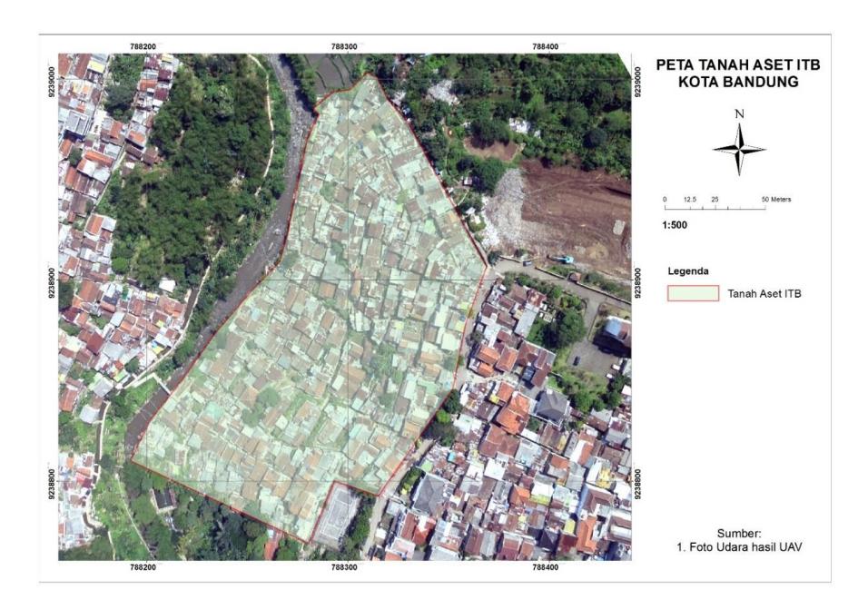Click easting label 788300 on the top edge
This screenshot has width=868, height=609.
344,46
